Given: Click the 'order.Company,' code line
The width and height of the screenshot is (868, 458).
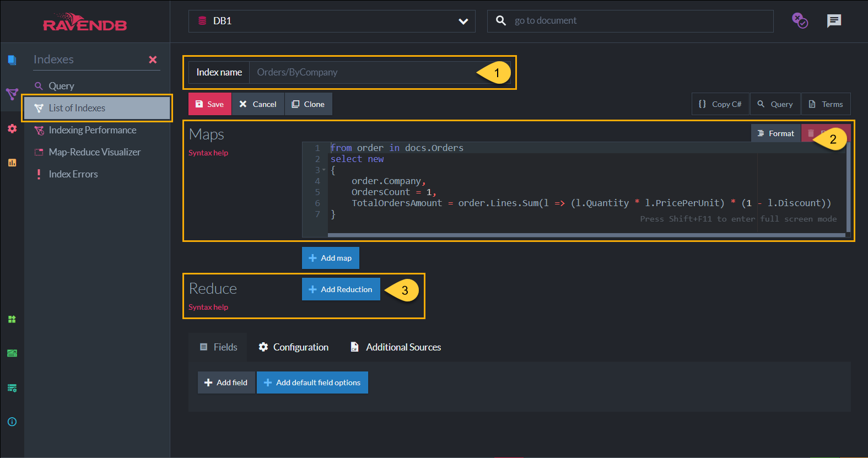Looking at the screenshot, I should [x=389, y=181].
